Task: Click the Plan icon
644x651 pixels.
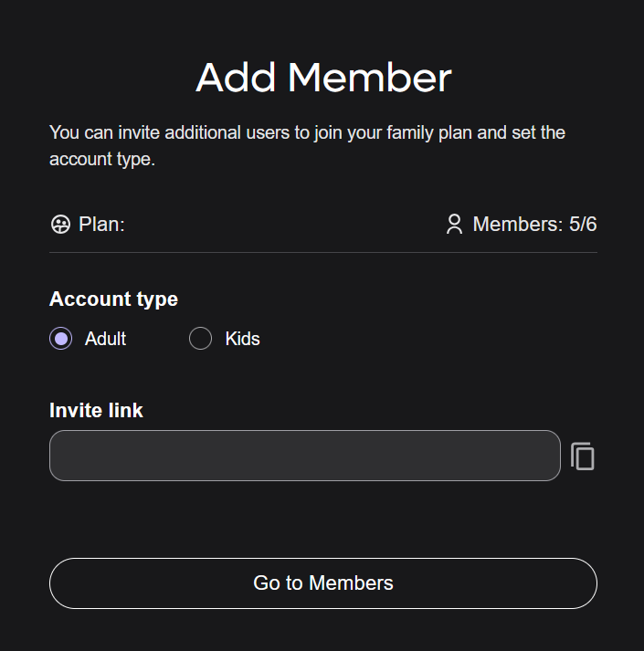Action: [x=60, y=224]
